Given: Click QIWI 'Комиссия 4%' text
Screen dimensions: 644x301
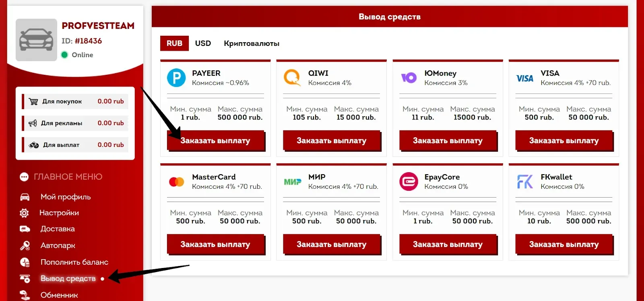Looking at the screenshot, I should coord(330,83).
